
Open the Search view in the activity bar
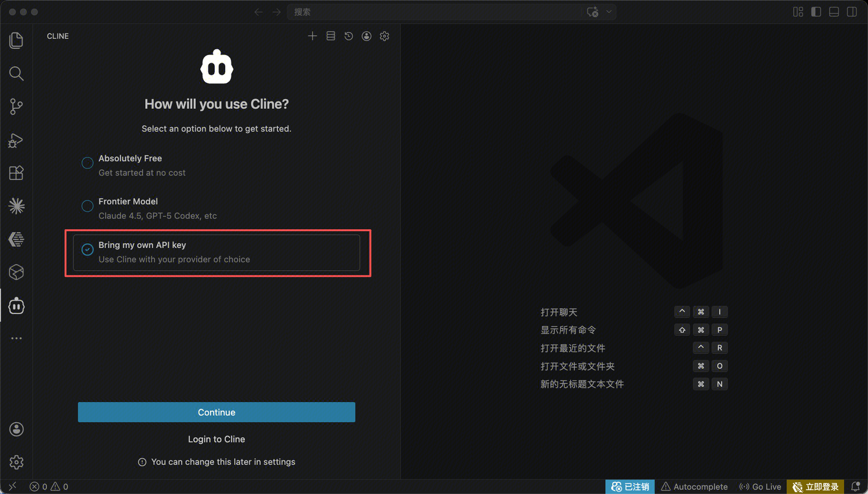pos(16,74)
